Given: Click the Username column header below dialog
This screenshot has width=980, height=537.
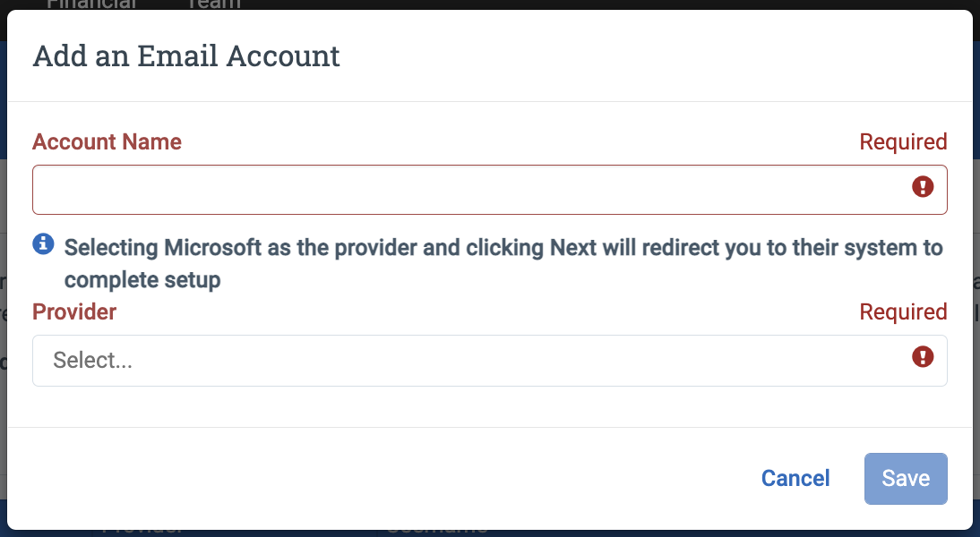Looking at the screenshot, I should click(x=437, y=533).
